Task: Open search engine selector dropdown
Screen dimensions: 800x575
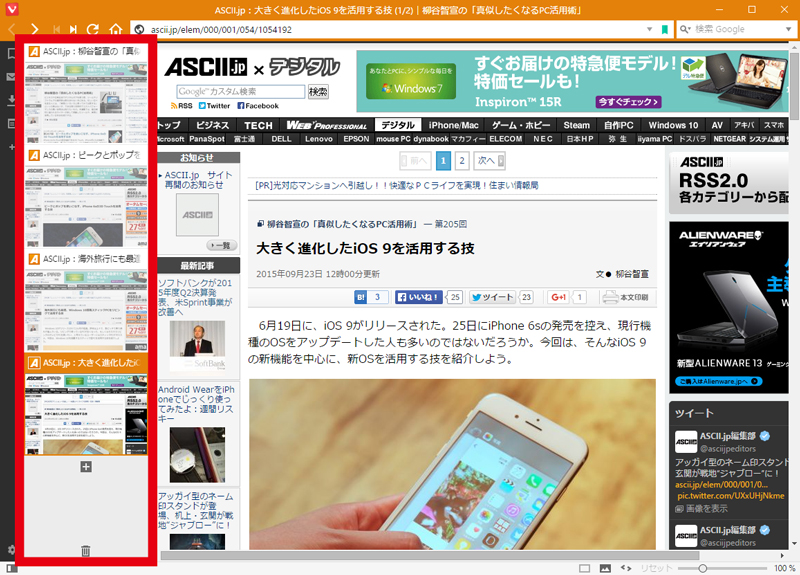Action: pyautogui.click(x=685, y=30)
